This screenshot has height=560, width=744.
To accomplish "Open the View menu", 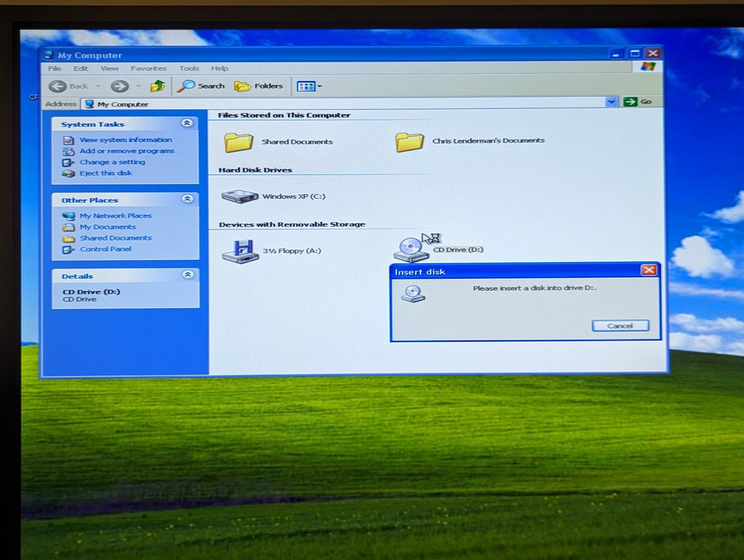I will [109, 68].
